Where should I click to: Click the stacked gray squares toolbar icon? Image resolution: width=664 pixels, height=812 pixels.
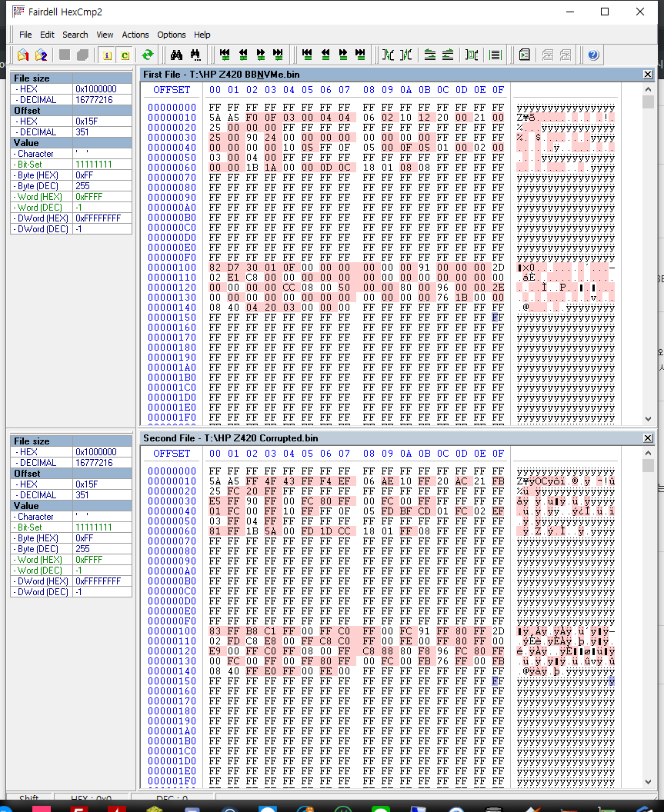pyautogui.click(x=82, y=55)
